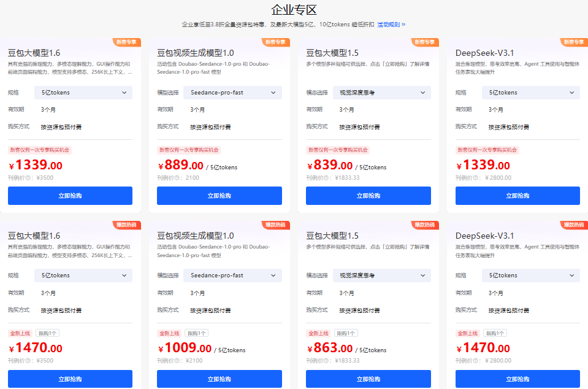The width and height of the screenshot is (588, 389).
Task: Click 全新上线 tag in 爆款热销 DeepSeek-V3.1 card
Action: (468, 334)
